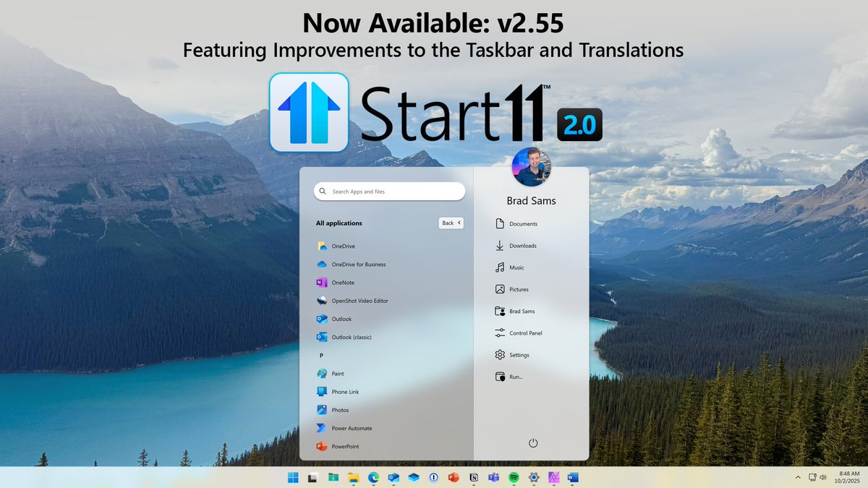Click Brad Sams profile picture

[x=532, y=167]
